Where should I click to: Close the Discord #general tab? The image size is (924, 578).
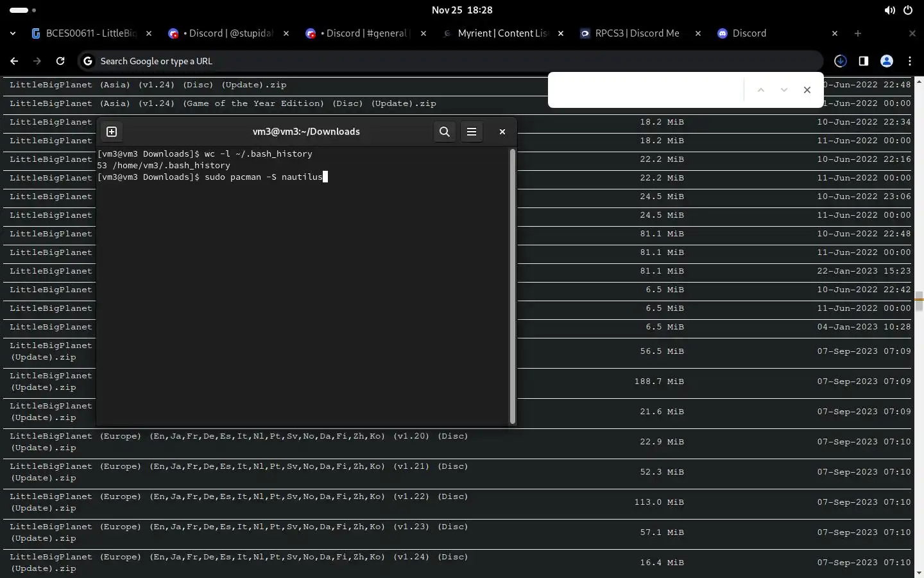(424, 33)
